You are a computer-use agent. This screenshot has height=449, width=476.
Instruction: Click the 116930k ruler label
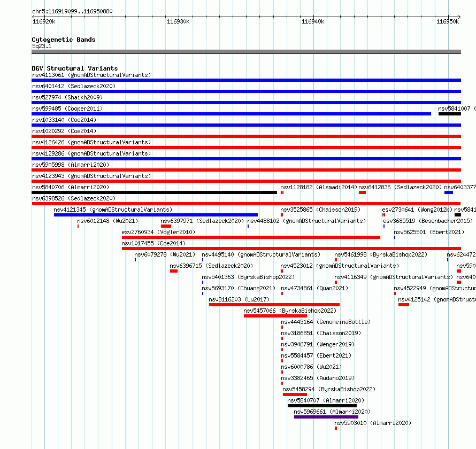[x=178, y=21]
